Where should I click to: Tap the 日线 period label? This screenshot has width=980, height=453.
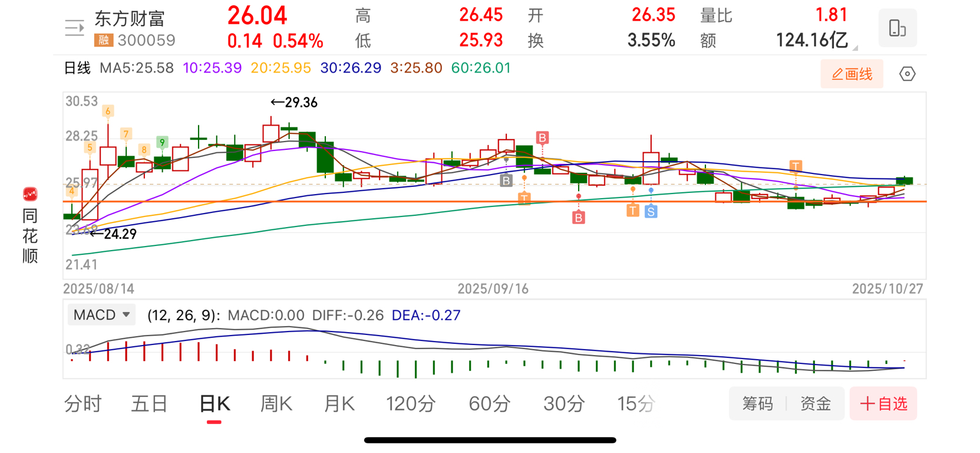(x=77, y=68)
